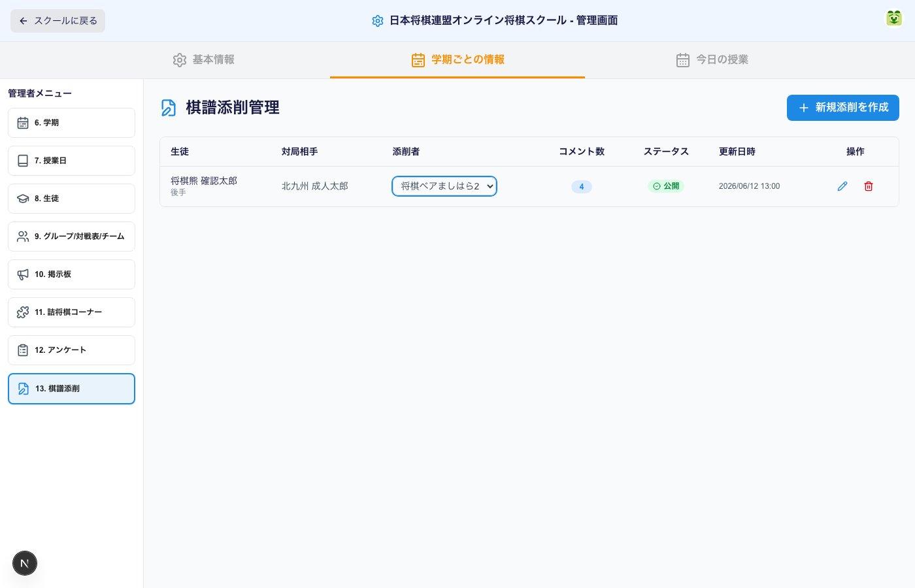The image size is (915, 588).
Task: Click the document icon beside 棋譜添削管理
Action: pos(169,108)
